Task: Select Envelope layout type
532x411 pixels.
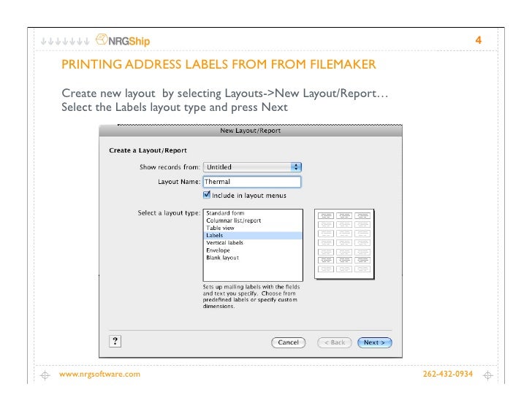Action: (x=252, y=250)
